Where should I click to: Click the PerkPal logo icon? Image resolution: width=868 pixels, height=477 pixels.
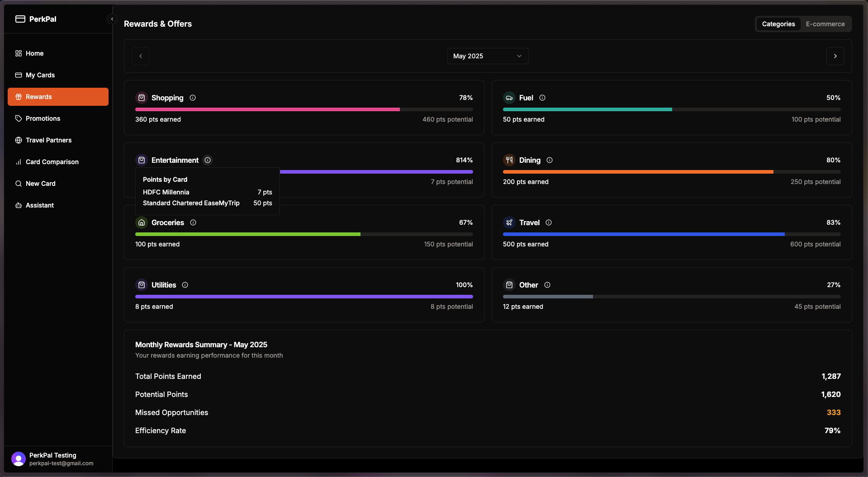tap(20, 19)
